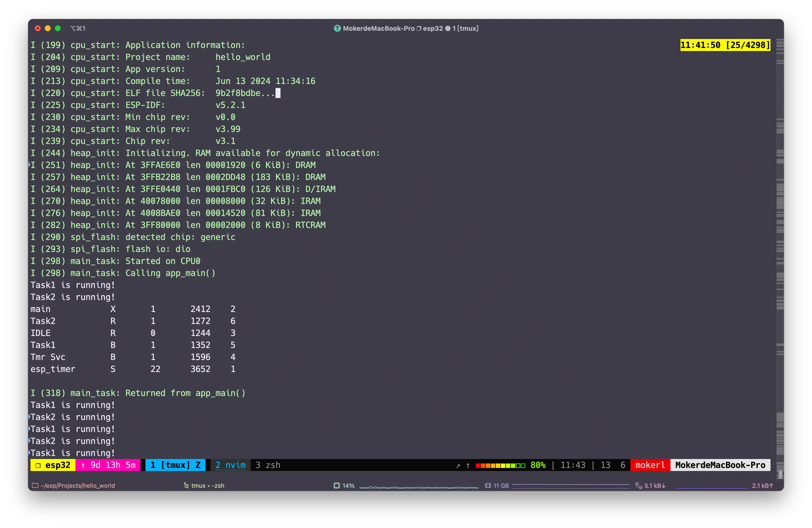Click the 80% battery percentage
This screenshot has height=528, width=812.
point(538,465)
